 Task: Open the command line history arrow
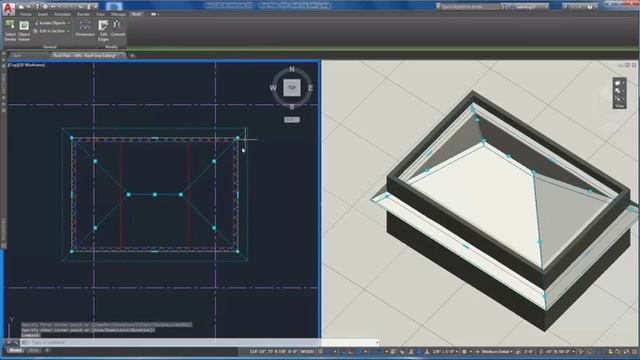[377, 342]
